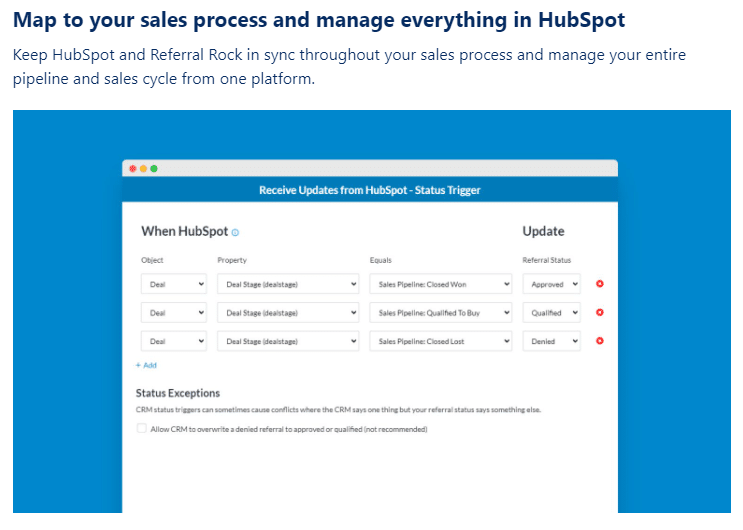743x530 pixels.
Task: Enable Allow CRM to overwrite denied referral checkbox
Action: tap(141, 428)
